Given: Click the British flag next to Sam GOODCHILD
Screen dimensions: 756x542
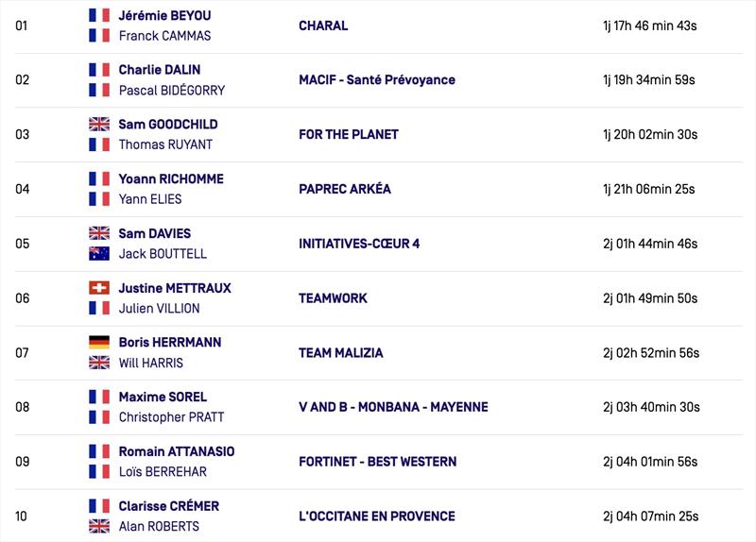Looking at the screenshot, I should point(99,125).
